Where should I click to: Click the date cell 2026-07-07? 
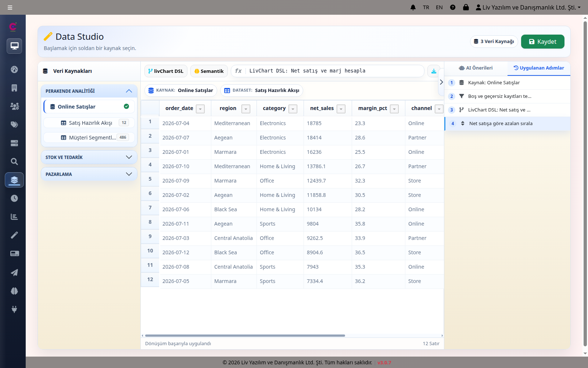185,138
